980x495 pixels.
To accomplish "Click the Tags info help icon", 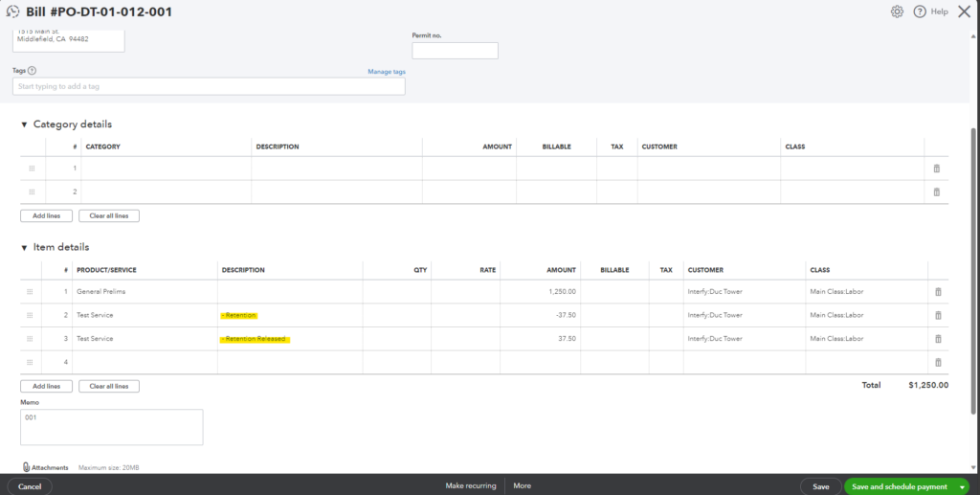I will (33, 71).
